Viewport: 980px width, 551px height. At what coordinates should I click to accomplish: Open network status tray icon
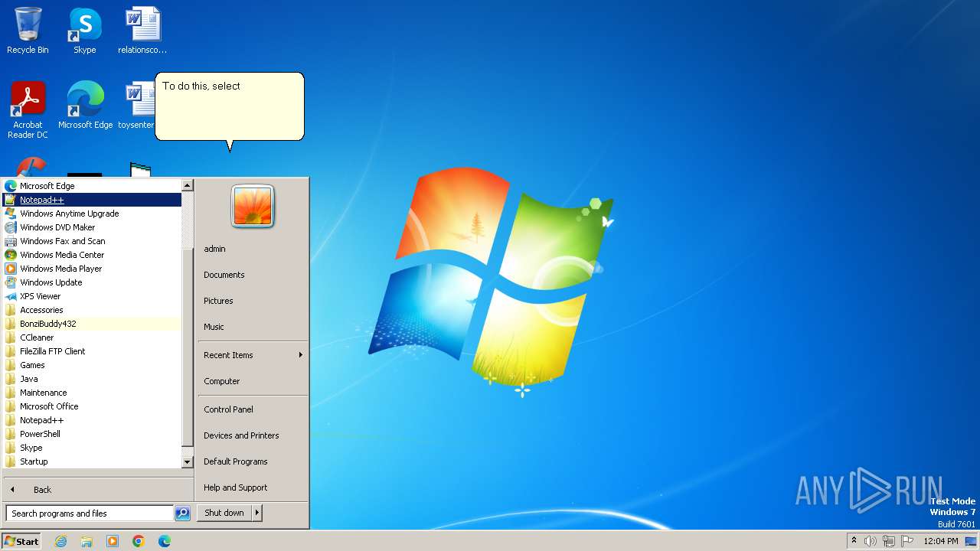(x=889, y=541)
